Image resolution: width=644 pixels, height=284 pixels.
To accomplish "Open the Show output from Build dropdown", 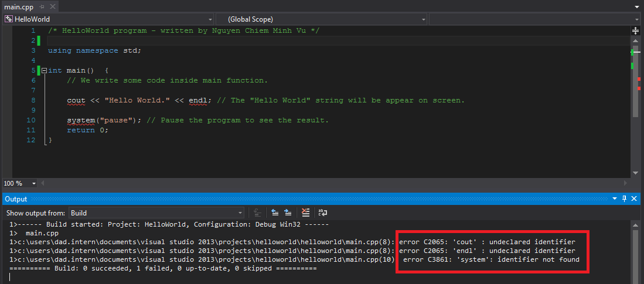I will (156, 213).
